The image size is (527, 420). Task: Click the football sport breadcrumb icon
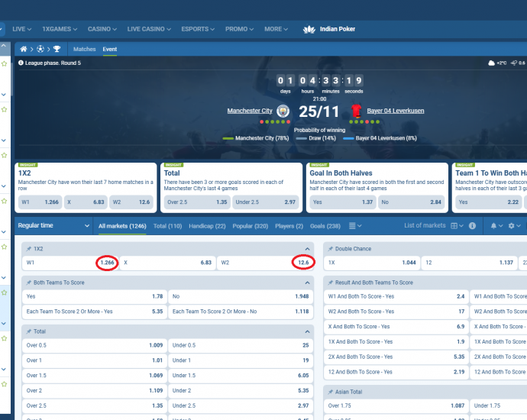coord(40,49)
